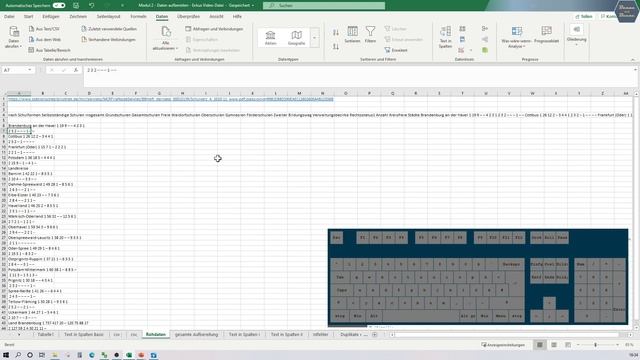640x360 pixels.
Task: Click the vertical scrollbar down arrow
Action: coord(636,328)
